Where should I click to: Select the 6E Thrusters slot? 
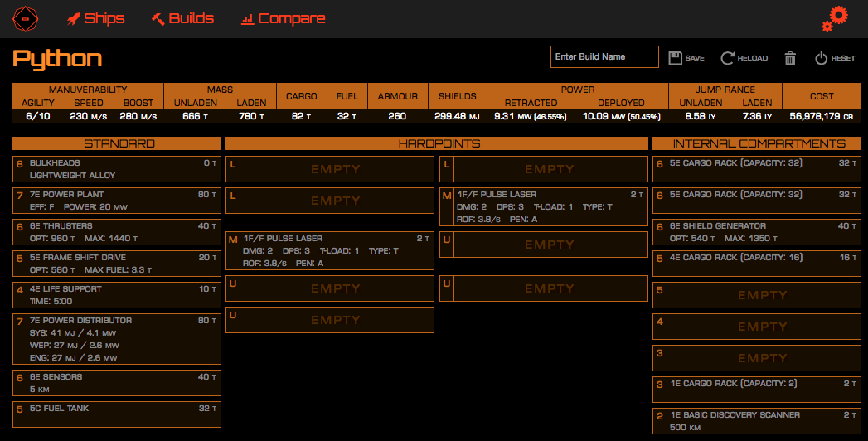pos(117,232)
